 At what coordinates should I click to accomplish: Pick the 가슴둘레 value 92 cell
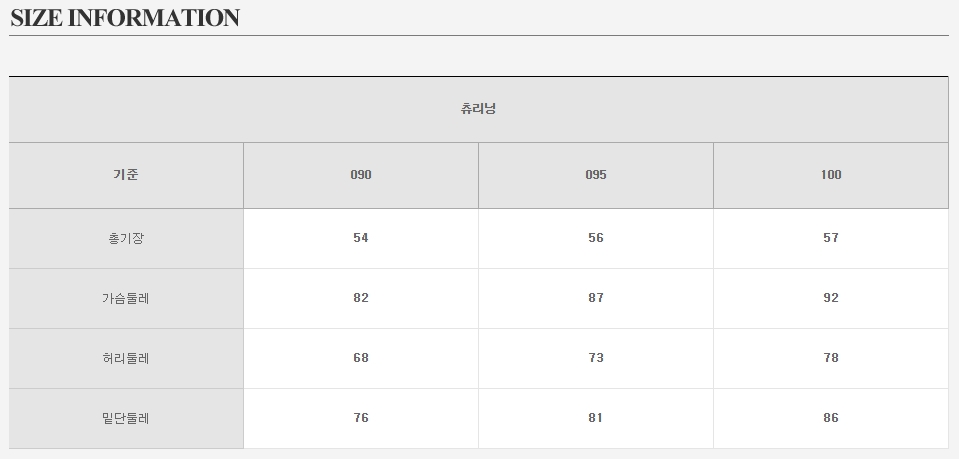pyautogui.click(x=831, y=298)
